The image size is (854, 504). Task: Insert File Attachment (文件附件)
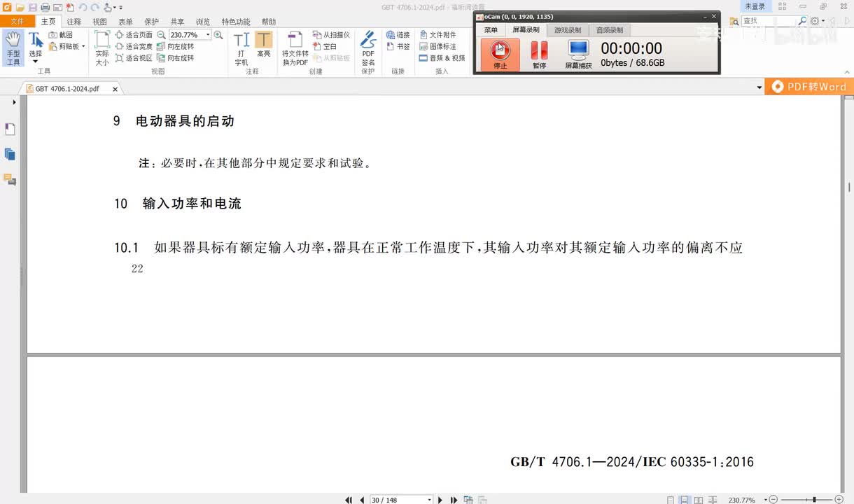[x=437, y=34]
